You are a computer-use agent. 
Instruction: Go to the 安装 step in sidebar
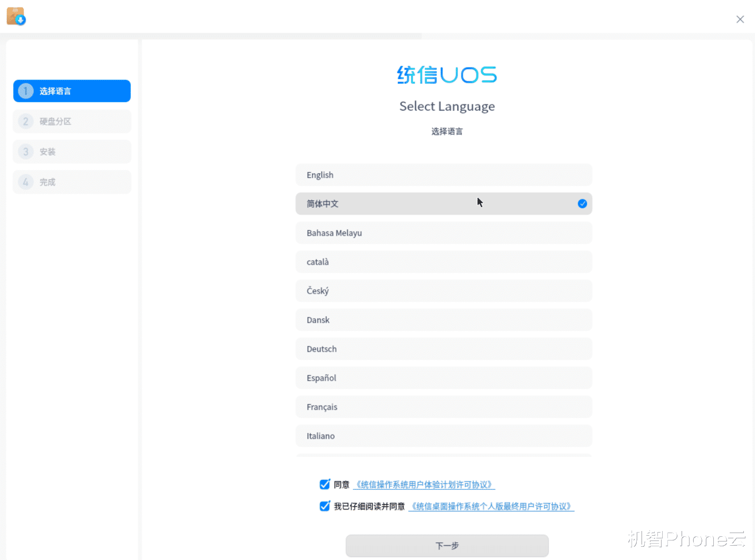tap(72, 152)
